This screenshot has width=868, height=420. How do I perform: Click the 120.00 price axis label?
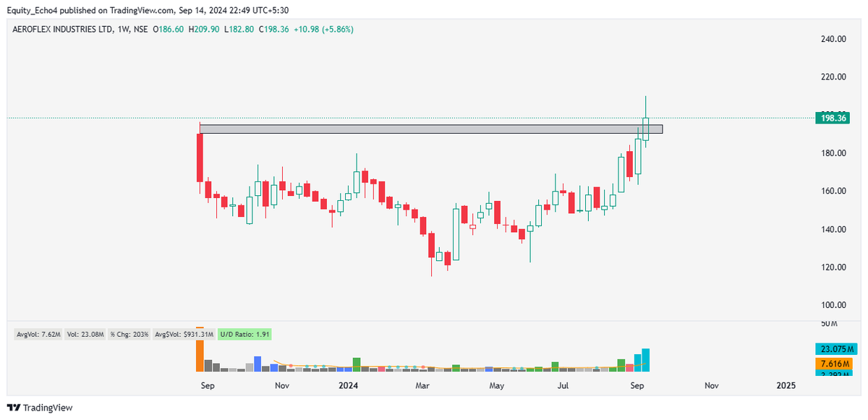pyautogui.click(x=832, y=267)
